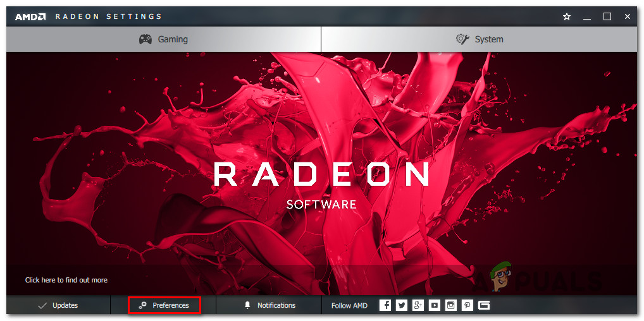This screenshot has width=644, height=321.
Task: Click the AMD logo in the title bar
Action: pos(30,17)
